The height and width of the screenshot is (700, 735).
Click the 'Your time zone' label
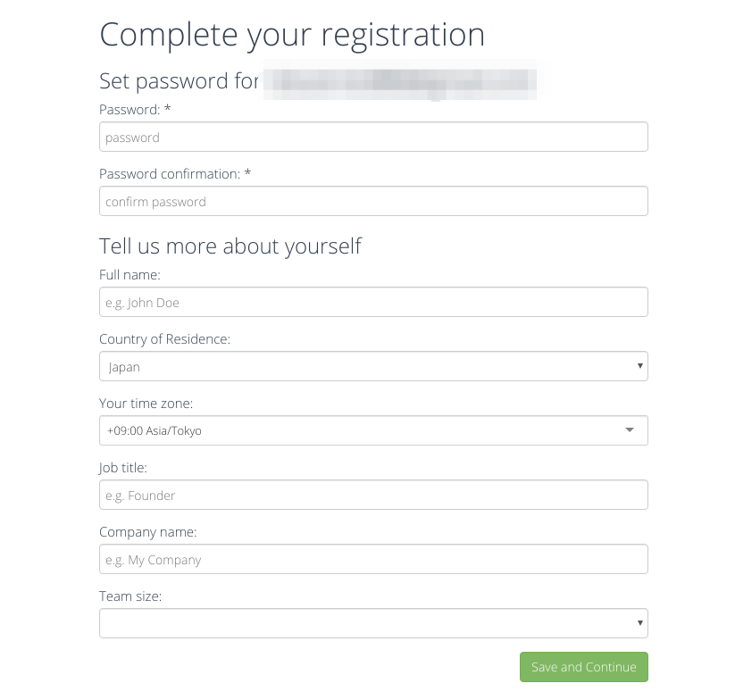click(146, 403)
